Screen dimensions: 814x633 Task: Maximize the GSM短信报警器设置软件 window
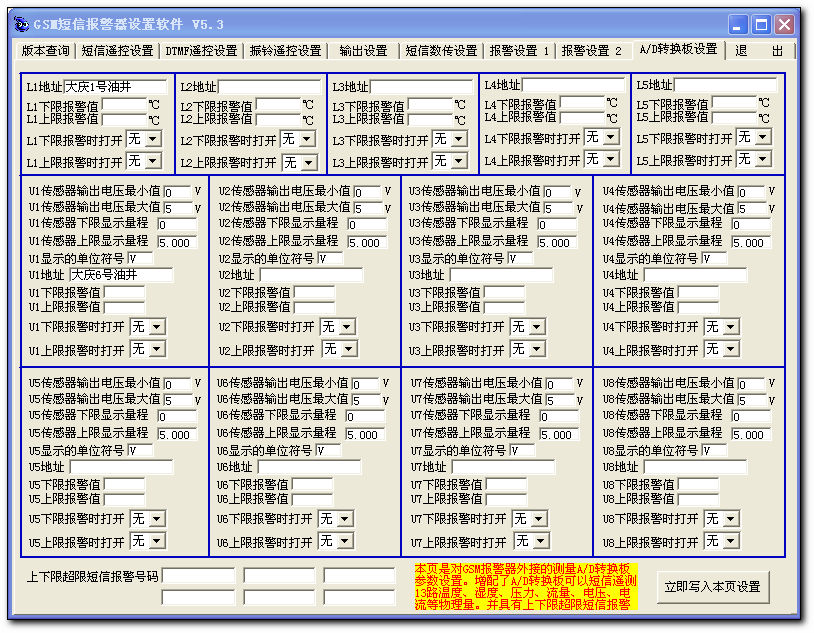761,24
